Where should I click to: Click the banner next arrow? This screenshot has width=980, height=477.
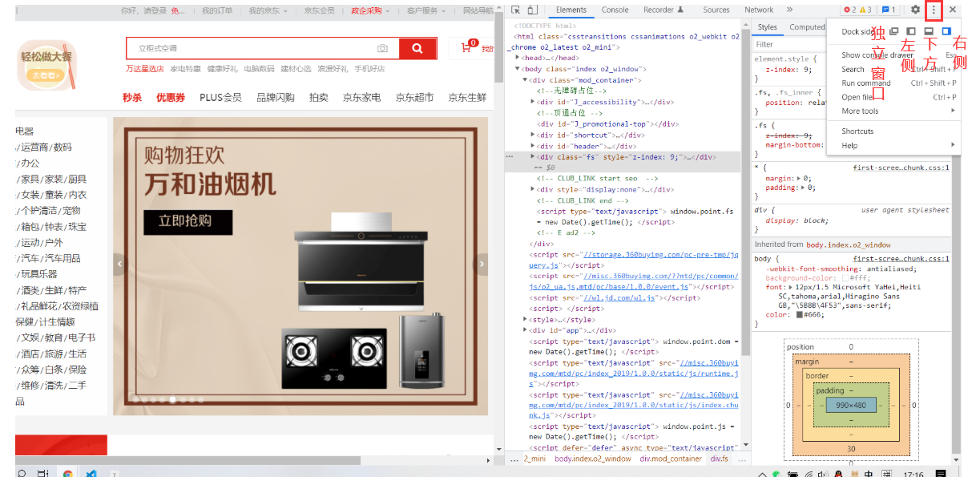pos(482,263)
